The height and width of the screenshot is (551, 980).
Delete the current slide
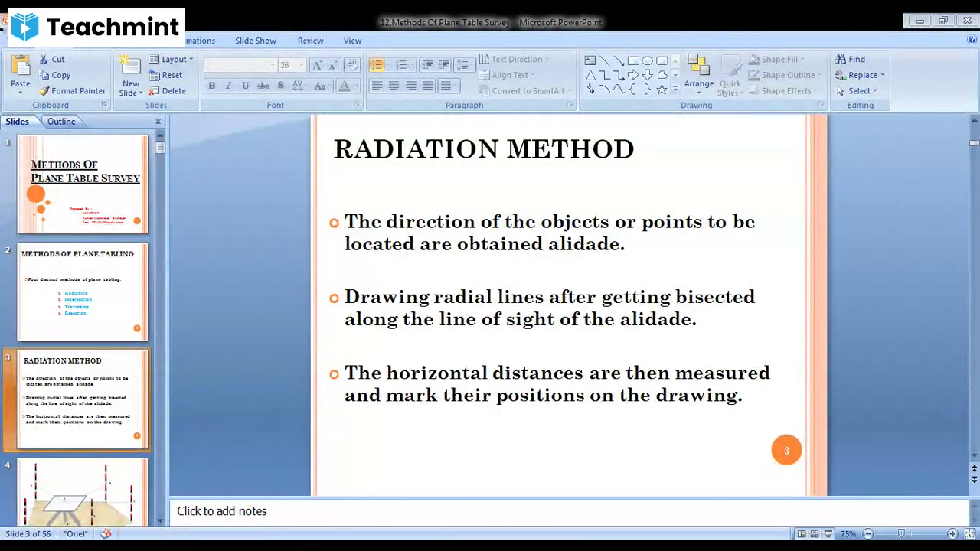[167, 90]
